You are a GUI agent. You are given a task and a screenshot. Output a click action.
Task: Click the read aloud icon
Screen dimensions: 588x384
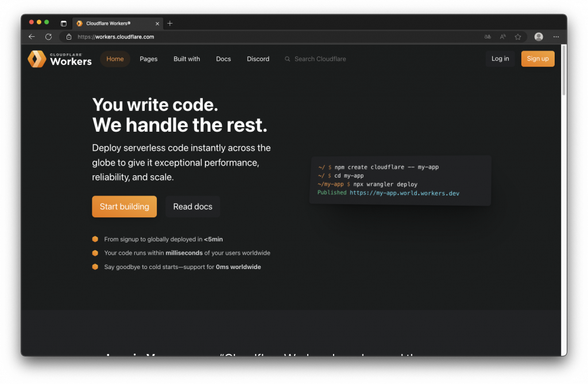pyautogui.click(x=503, y=37)
